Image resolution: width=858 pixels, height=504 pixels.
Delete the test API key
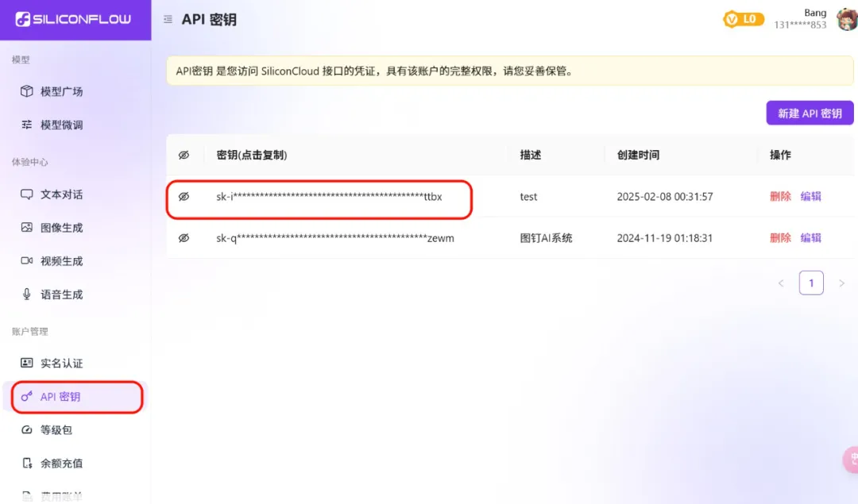pyautogui.click(x=780, y=197)
